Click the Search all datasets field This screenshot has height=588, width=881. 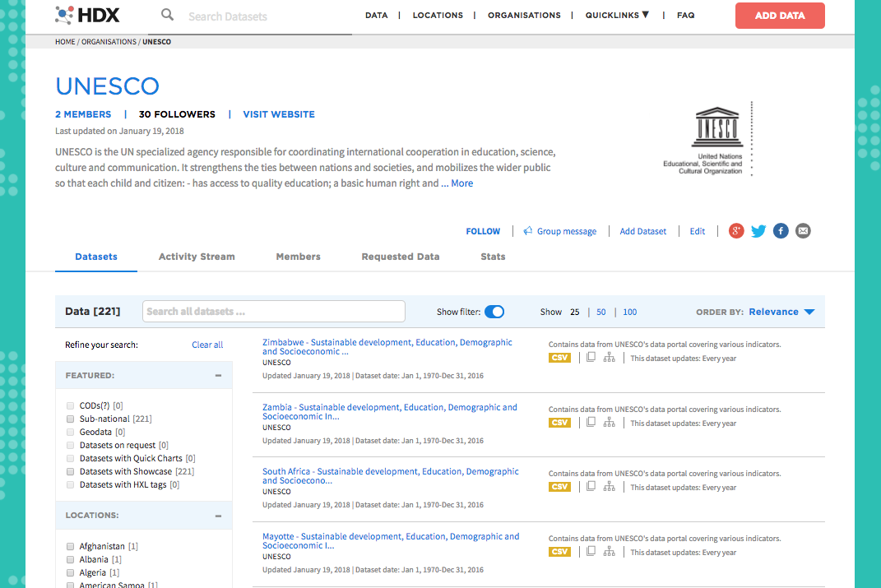coord(273,312)
